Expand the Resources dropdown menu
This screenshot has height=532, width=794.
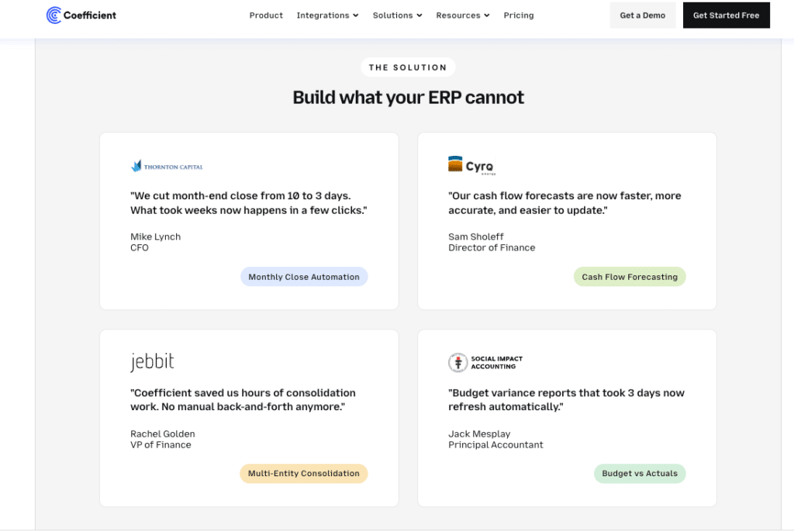462,16
